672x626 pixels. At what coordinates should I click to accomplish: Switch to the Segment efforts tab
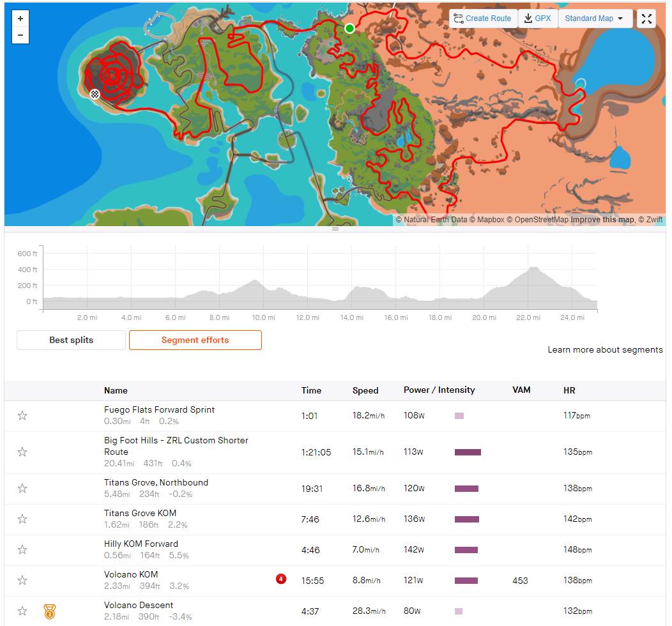(195, 340)
